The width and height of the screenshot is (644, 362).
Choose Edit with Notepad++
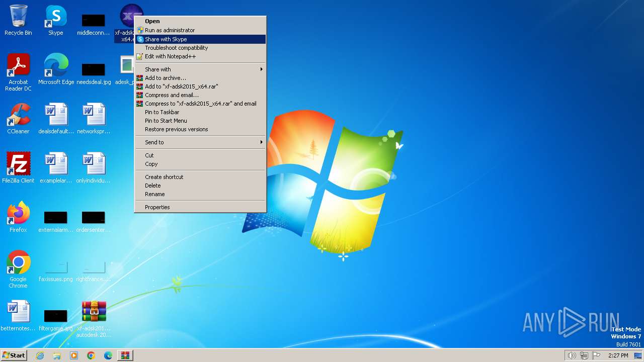coord(200,56)
